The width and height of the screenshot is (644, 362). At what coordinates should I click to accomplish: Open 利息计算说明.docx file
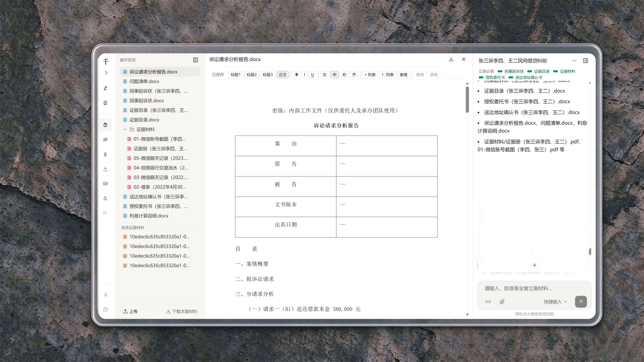click(160, 216)
